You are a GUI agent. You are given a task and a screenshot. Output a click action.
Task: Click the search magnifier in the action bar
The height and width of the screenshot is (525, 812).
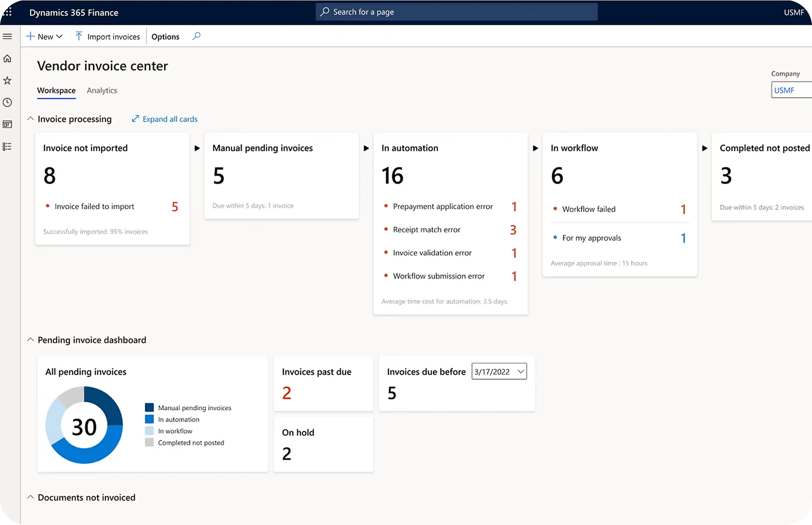pos(196,36)
